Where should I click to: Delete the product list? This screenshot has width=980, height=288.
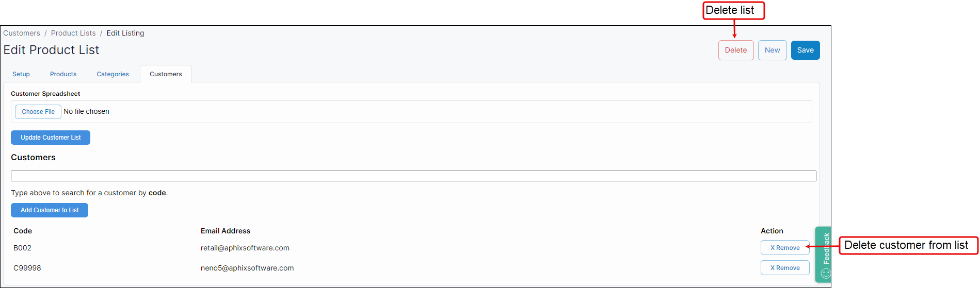tap(735, 50)
